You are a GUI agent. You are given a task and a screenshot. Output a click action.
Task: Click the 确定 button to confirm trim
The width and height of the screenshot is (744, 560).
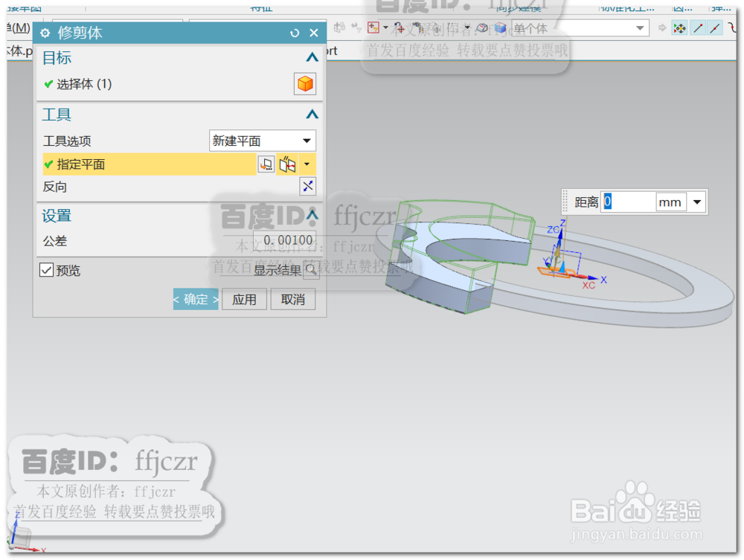(195, 299)
